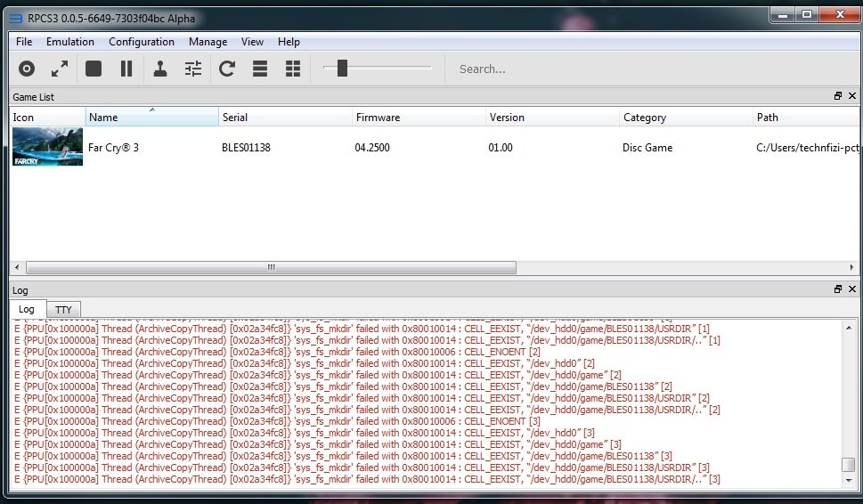This screenshot has height=504, width=863.
Task: Open the Emulation menu
Action: coord(69,42)
